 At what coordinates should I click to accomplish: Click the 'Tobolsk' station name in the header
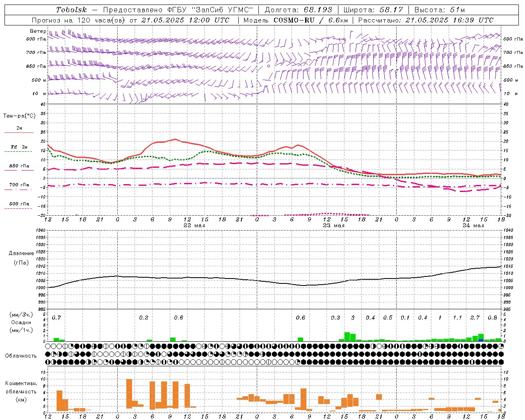point(71,10)
